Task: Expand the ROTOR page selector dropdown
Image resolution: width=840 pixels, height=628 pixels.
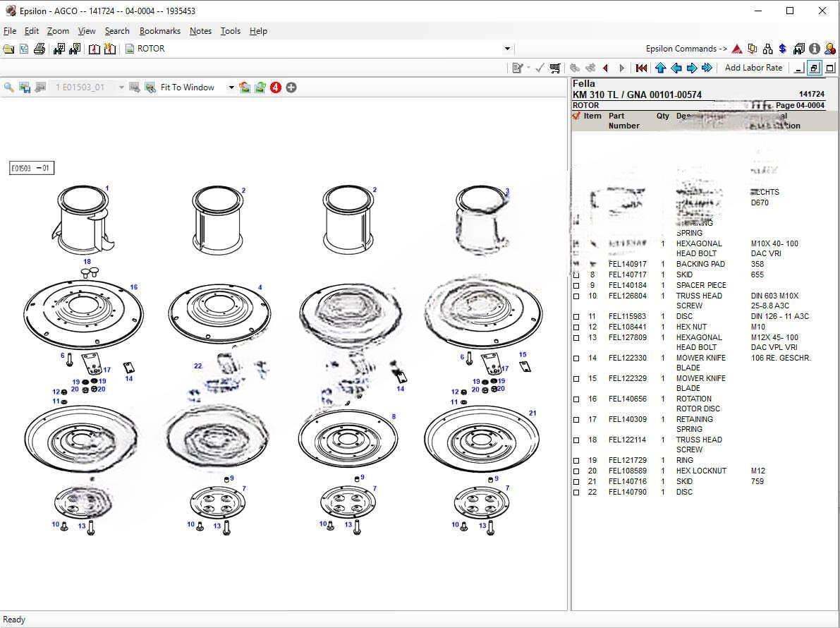Action: (x=506, y=49)
